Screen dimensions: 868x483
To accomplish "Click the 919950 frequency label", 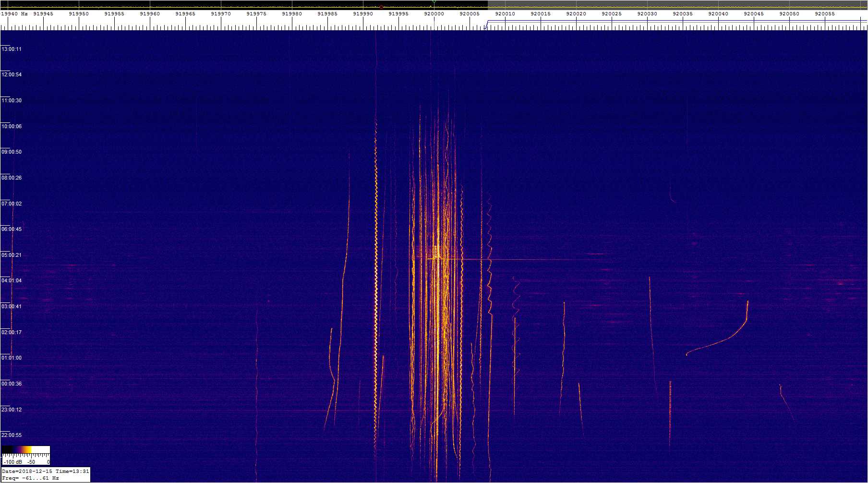I will 79,14.
